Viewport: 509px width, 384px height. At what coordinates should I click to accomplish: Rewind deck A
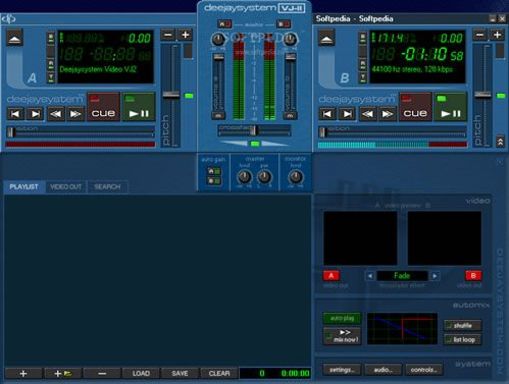[x=55, y=114]
